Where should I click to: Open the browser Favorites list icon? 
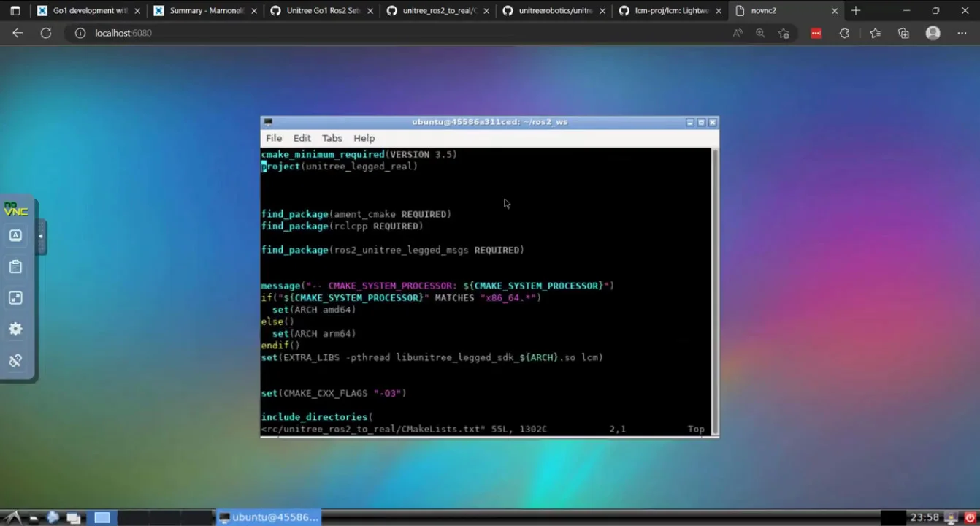(x=875, y=33)
